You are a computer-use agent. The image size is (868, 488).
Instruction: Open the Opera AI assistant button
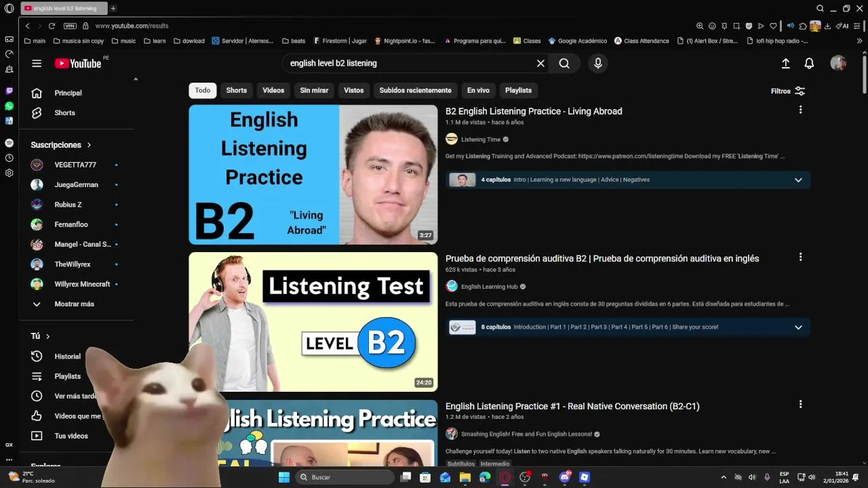pyautogui.click(x=842, y=26)
